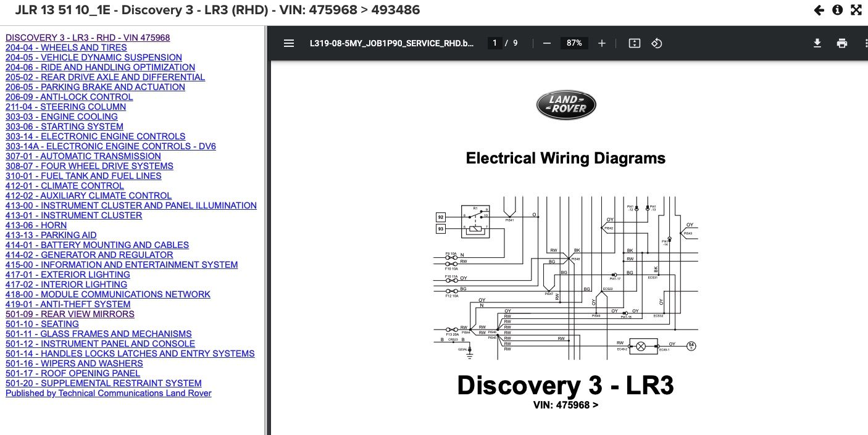Click the fit to page icon
This screenshot has width=868, height=435.
point(634,43)
